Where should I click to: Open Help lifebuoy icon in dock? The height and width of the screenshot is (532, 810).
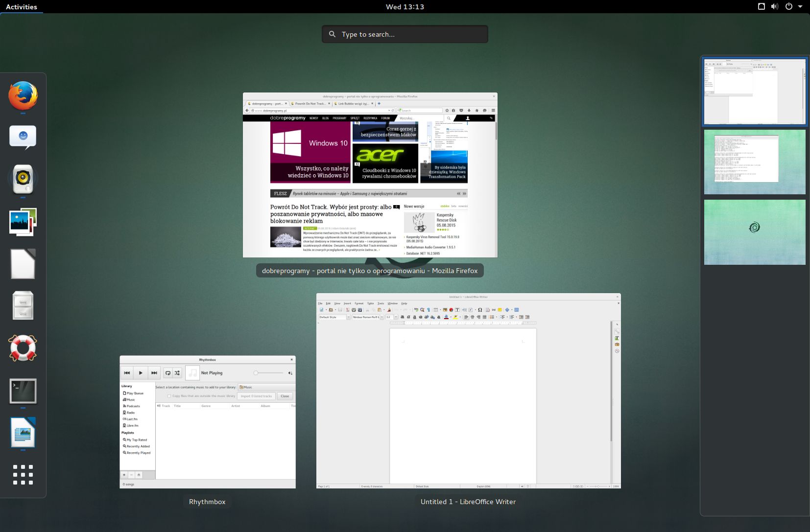[x=23, y=348]
